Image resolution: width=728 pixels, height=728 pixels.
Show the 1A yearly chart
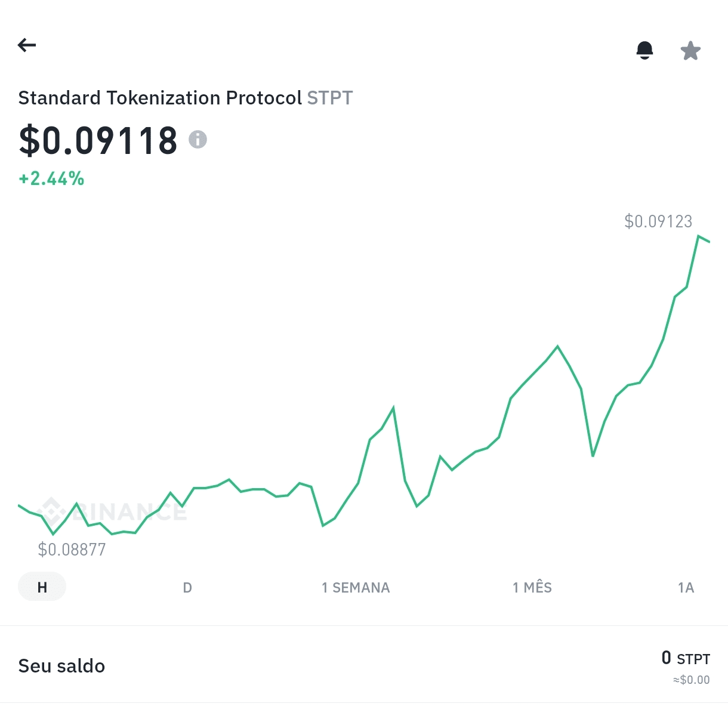[x=686, y=588]
